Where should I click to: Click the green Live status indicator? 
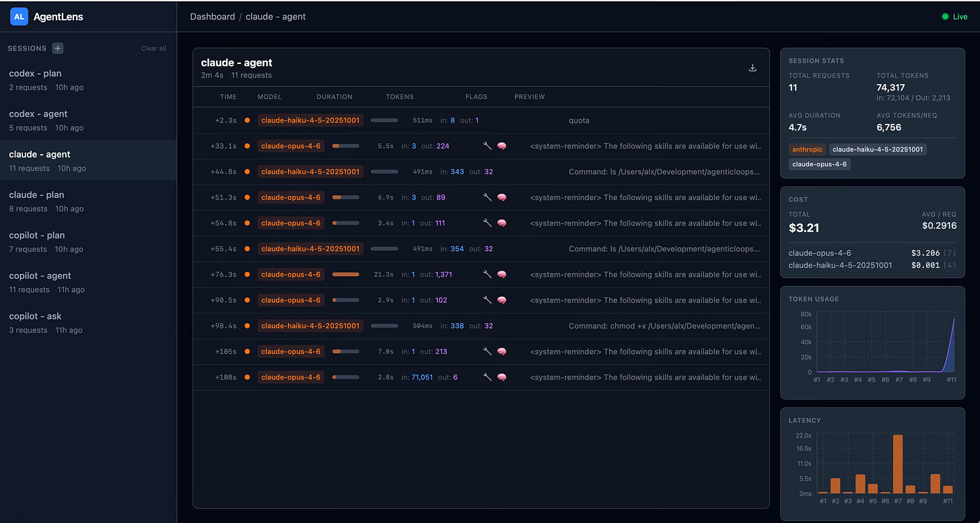954,16
